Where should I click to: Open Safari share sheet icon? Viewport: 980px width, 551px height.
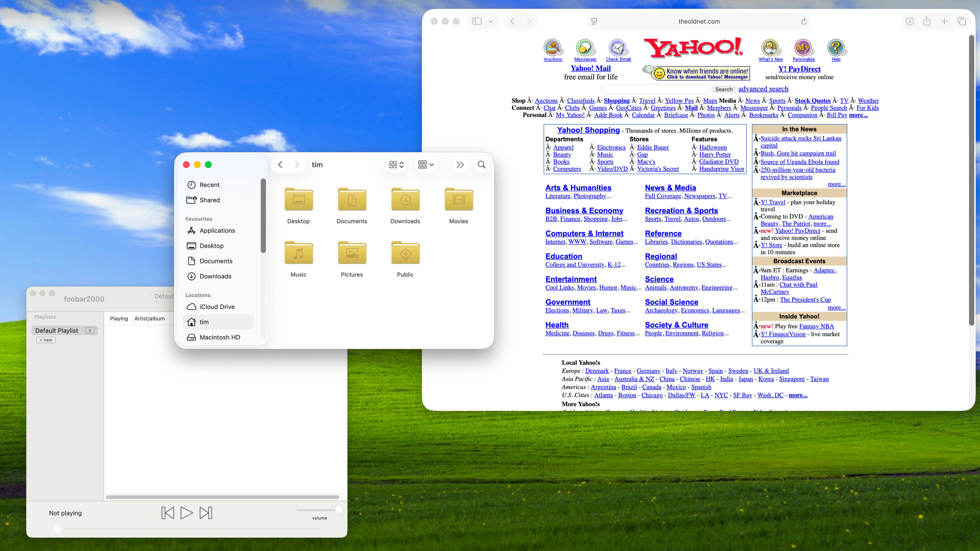tap(927, 21)
